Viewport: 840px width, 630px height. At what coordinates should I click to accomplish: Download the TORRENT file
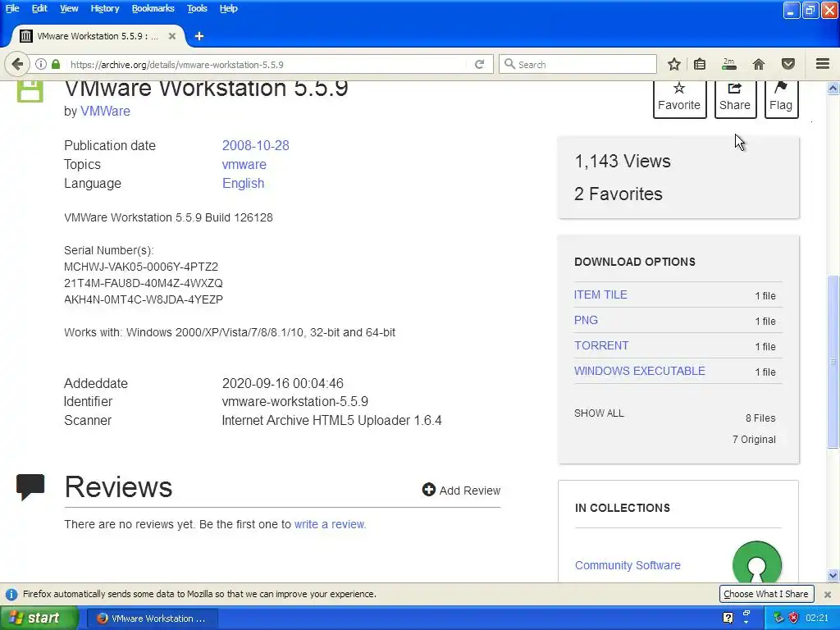point(601,345)
